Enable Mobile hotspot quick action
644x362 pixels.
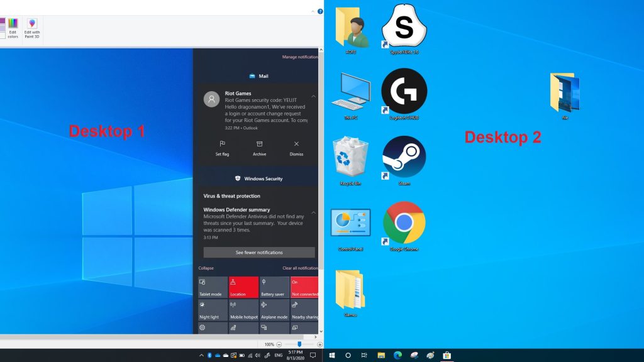coord(243,310)
